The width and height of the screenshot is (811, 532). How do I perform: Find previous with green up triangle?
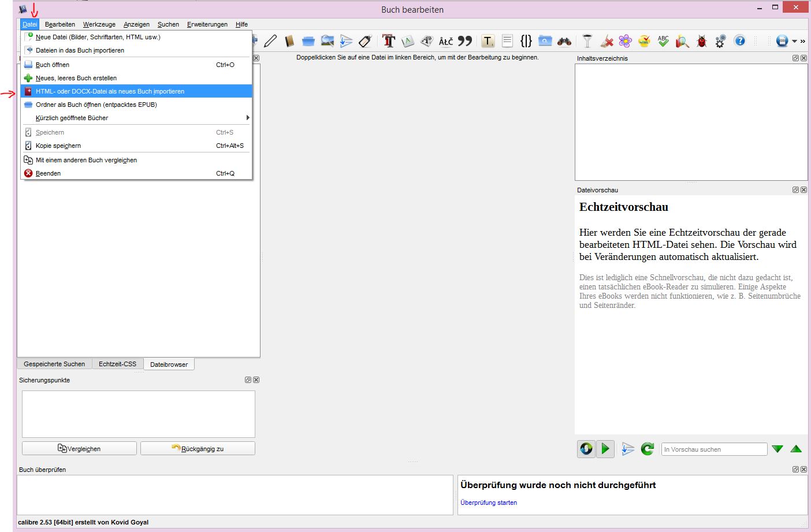point(796,449)
